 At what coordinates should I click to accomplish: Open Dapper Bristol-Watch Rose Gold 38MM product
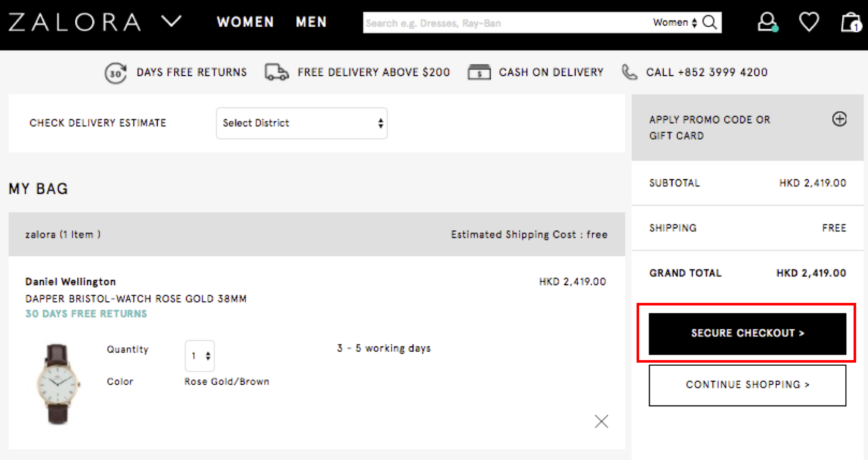(136, 299)
